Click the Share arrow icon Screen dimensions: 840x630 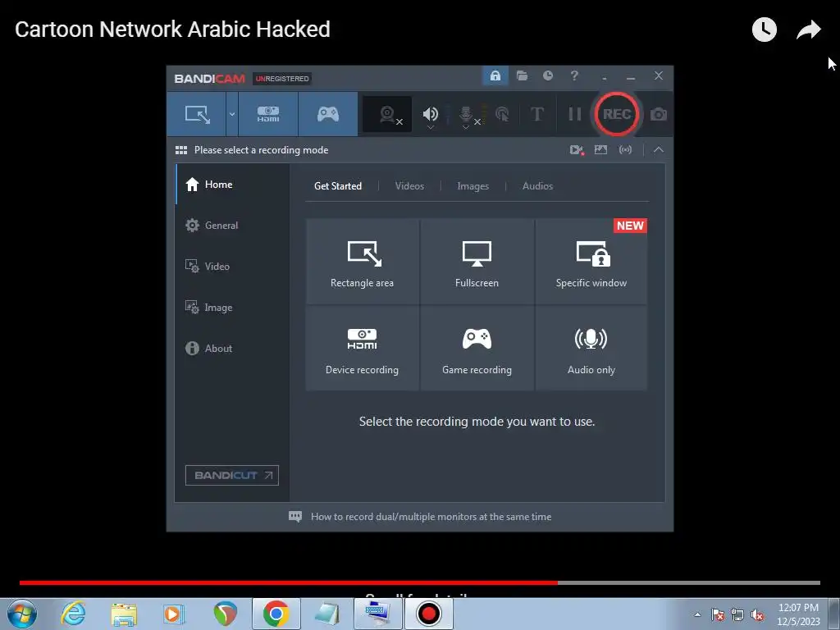coord(808,30)
